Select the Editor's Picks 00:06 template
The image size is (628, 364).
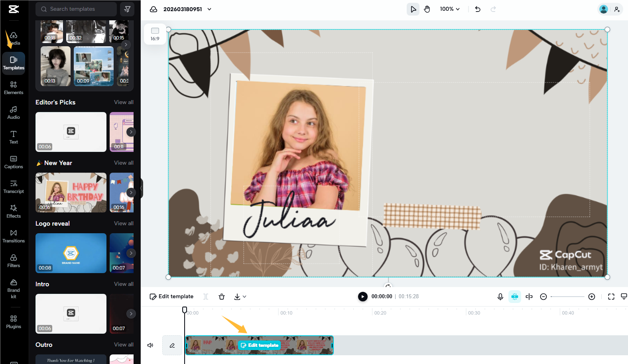click(x=71, y=132)
